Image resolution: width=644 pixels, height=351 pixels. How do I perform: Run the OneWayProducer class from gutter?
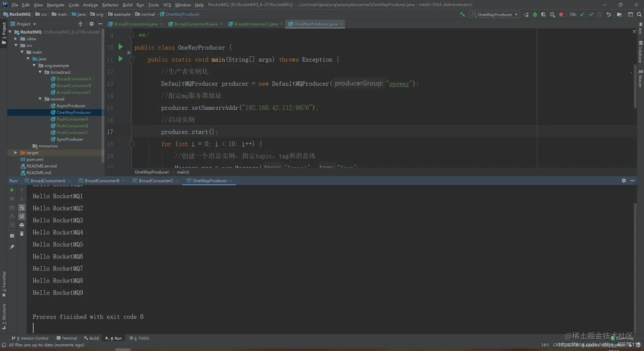[x=121, y=47]
